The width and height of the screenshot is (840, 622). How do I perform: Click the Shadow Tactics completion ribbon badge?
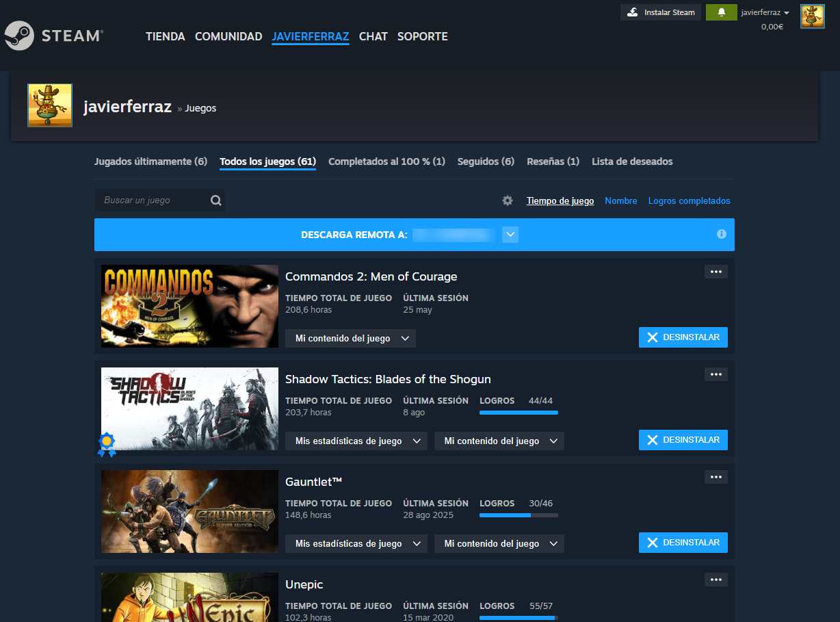[x=106, y=444]
